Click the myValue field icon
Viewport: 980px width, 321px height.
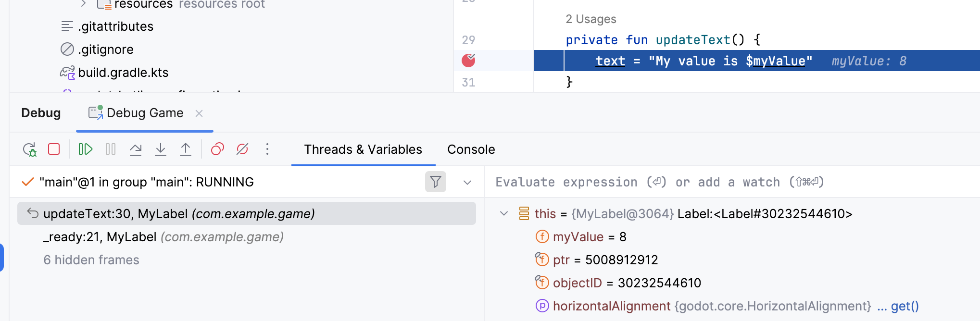click(542, 236)
